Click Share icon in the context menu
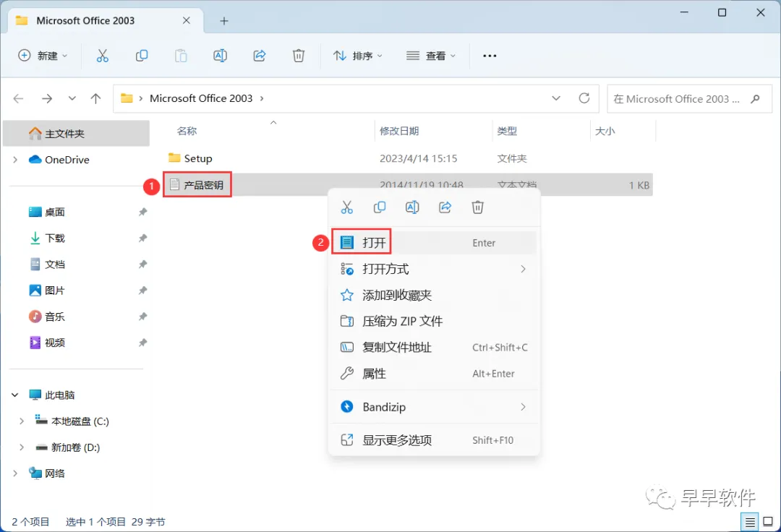Viewport: 781px width, 532px height. 445,207
